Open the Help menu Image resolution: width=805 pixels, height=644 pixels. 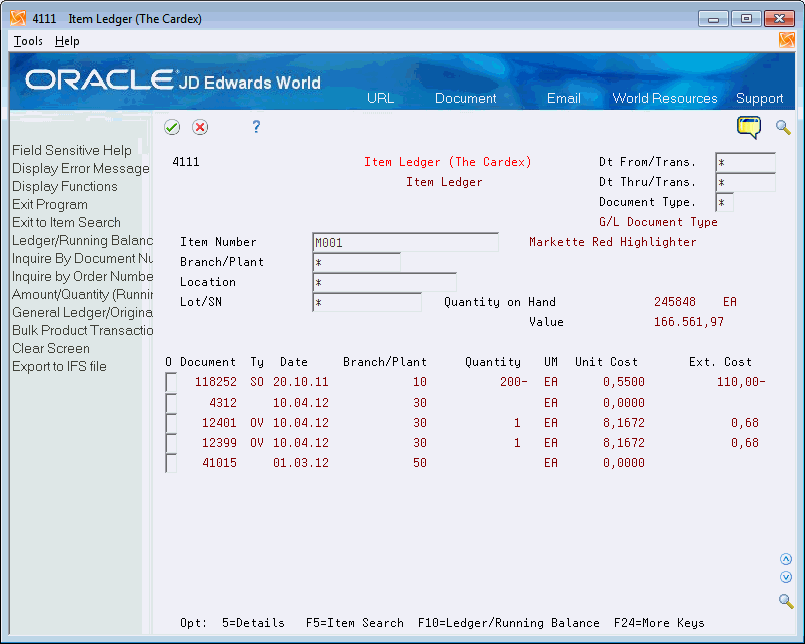point(67,41)
